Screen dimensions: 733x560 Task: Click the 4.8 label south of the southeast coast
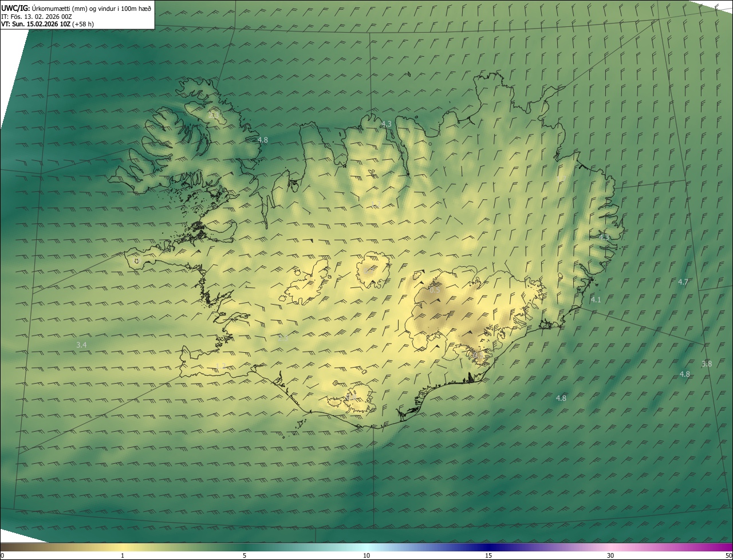pyautogui.click(x=561, y=398)
